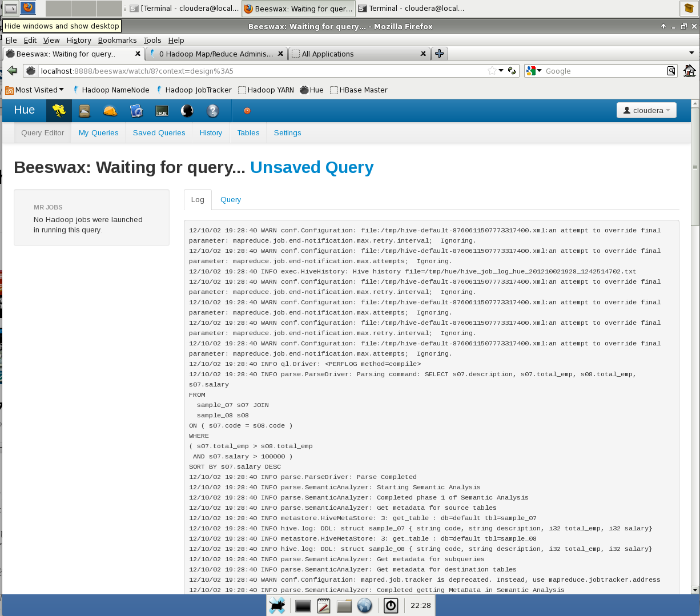Viewport: 700px width, 616px height.
Task: Open the File menu
Action: pyautogui.click(x=11, y=40)
